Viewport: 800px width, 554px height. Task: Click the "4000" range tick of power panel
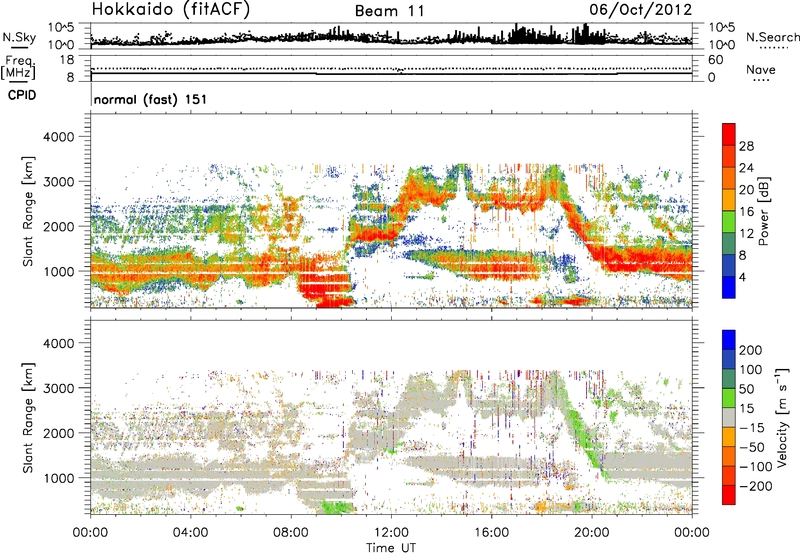click(x=59, y=137)
